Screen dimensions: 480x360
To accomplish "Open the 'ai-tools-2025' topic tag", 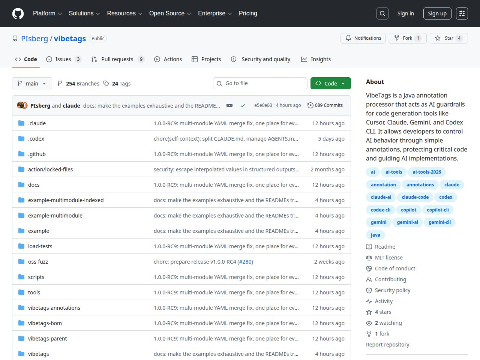I will coord(427,172).
